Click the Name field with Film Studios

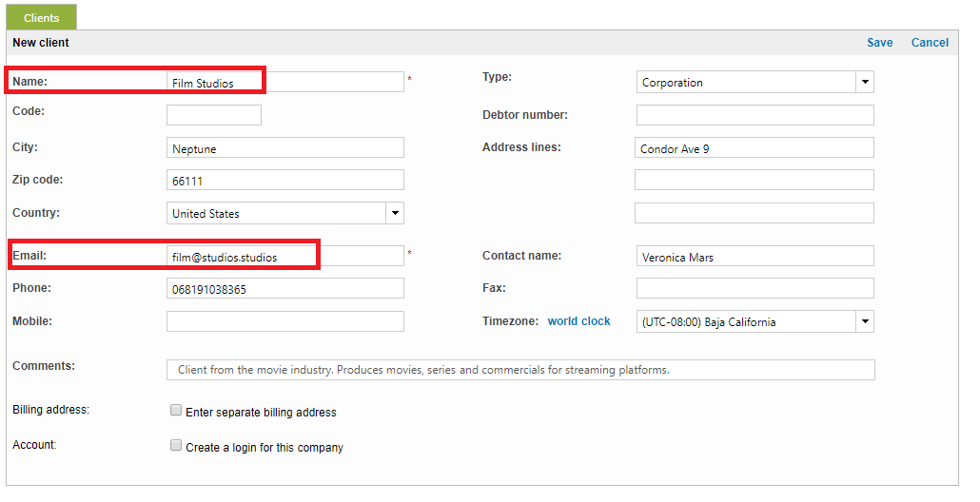(284, 83)
